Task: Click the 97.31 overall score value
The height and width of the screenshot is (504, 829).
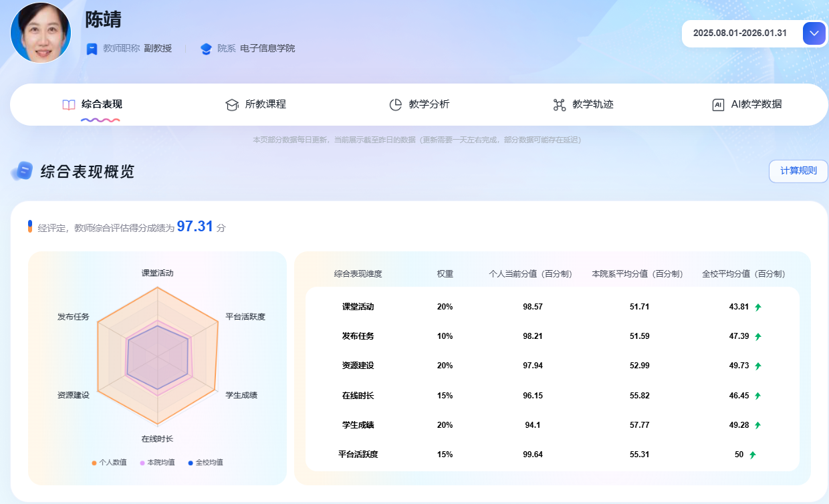Action: (195, 227)
